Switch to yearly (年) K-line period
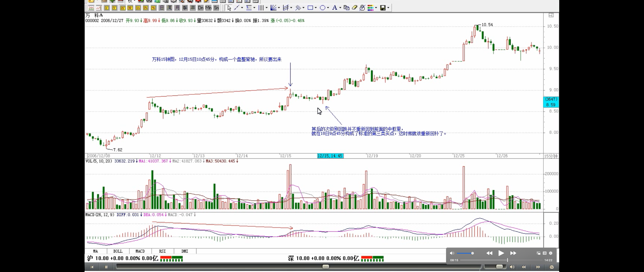Screen dimensions: 644x272 (x=193, y=8)
